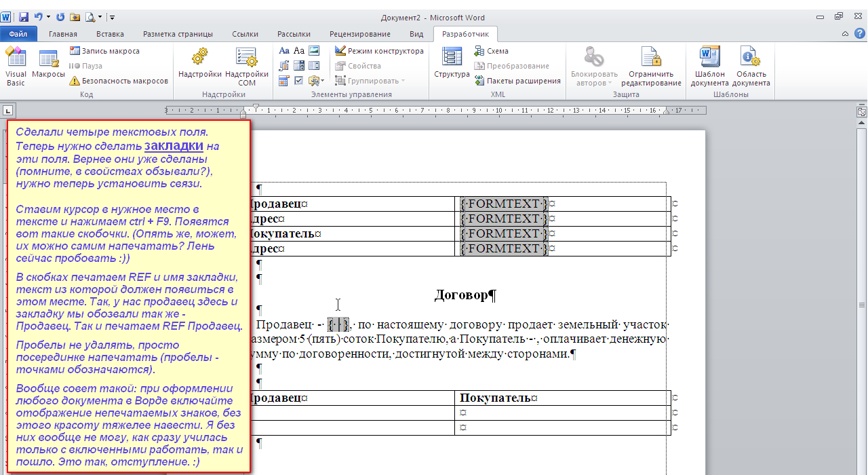Insert building block gallery control

tap(283, 66)
